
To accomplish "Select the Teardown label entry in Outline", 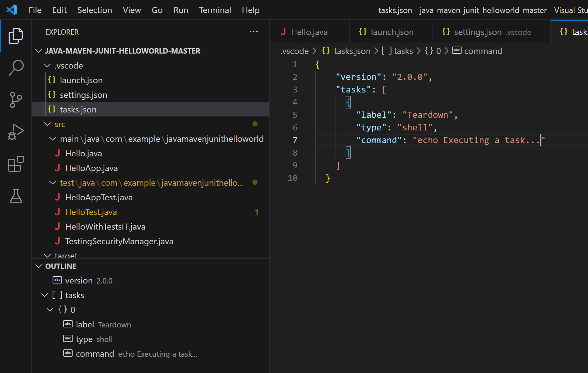I will pyautogui.click(x=85, y=324).
